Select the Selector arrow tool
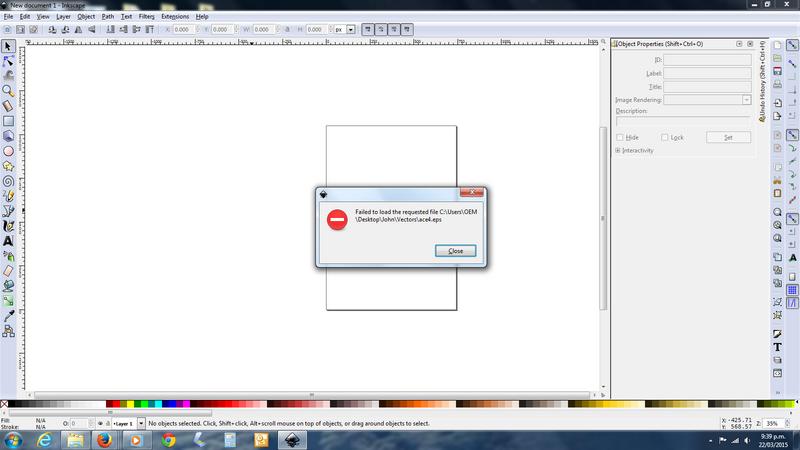The height and width of the screenshot is (450, 800). click(x=8, y=46)
